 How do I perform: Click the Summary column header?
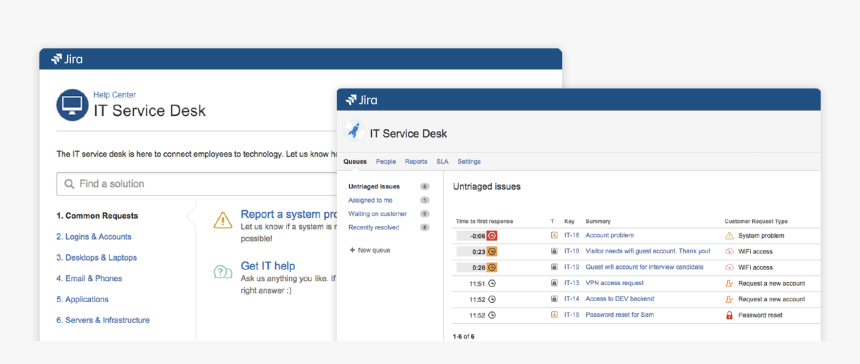[598, 221]
